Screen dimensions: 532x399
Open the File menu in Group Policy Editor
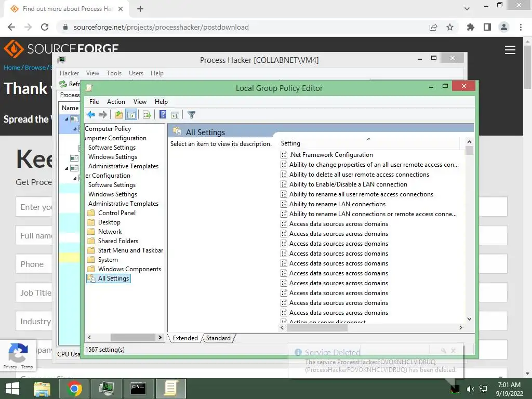(x=94, y=102)
